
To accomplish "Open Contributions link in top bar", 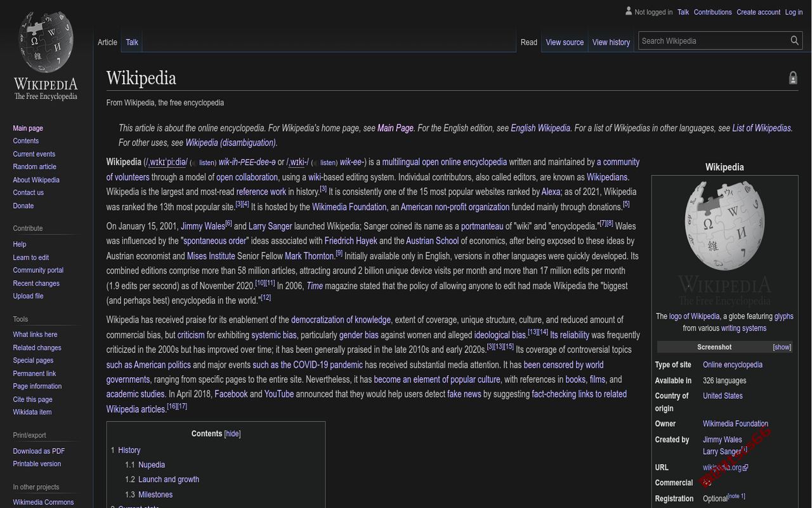I will click(x=712, y=12).
